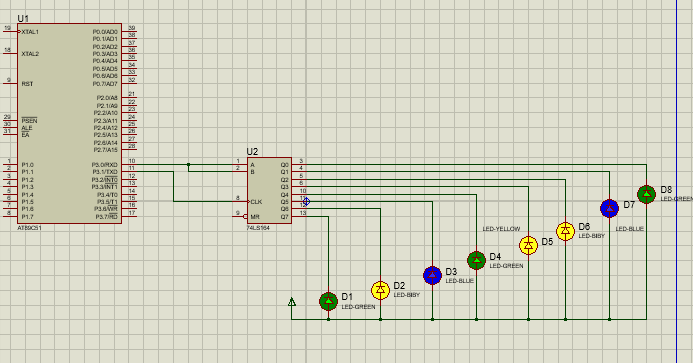
Task: Click the blue marker at Q5 pin
Action: coord(306,202)
